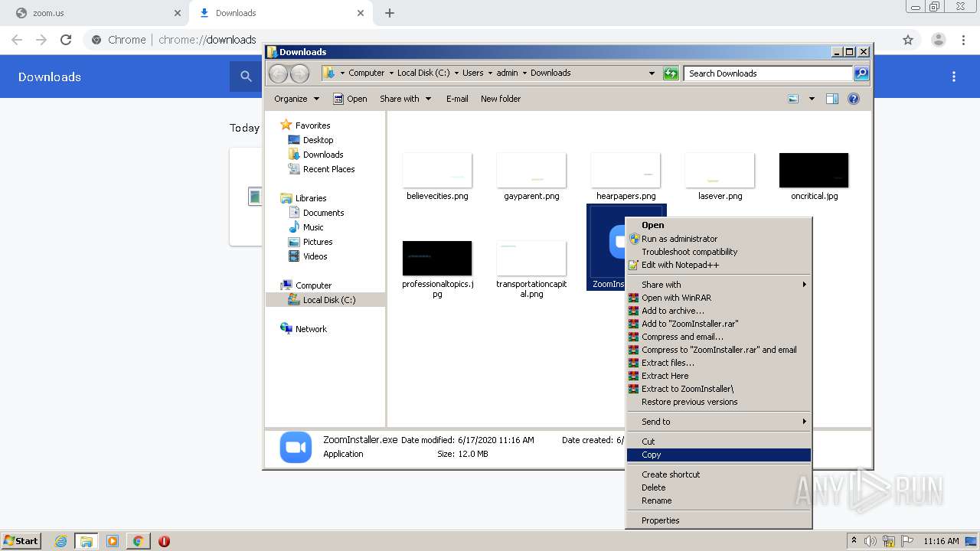Viewport: 980px width, 551px height.
Task: Expand the Send to context submenu
Action: tap(719, 422)
